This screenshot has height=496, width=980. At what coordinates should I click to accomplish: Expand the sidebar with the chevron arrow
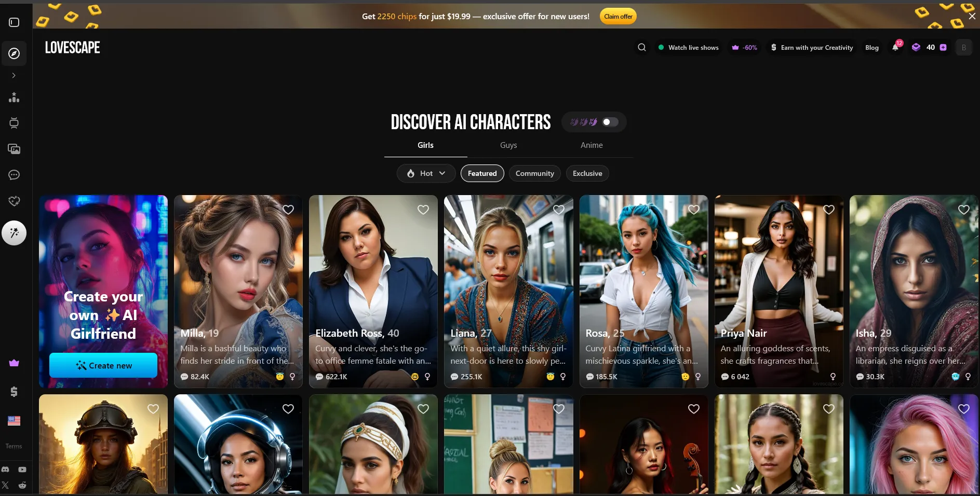(x=14, y=76)
